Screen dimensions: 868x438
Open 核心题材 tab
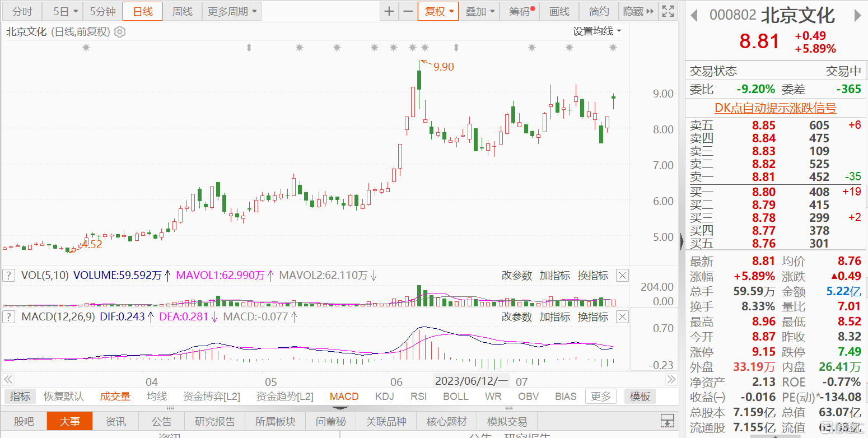(446, 421)
